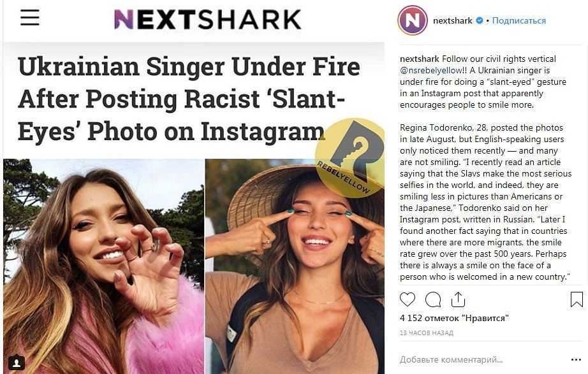Open the nextshark username in the post header
This screenshot has height=374, width=588.
(452, 20)
